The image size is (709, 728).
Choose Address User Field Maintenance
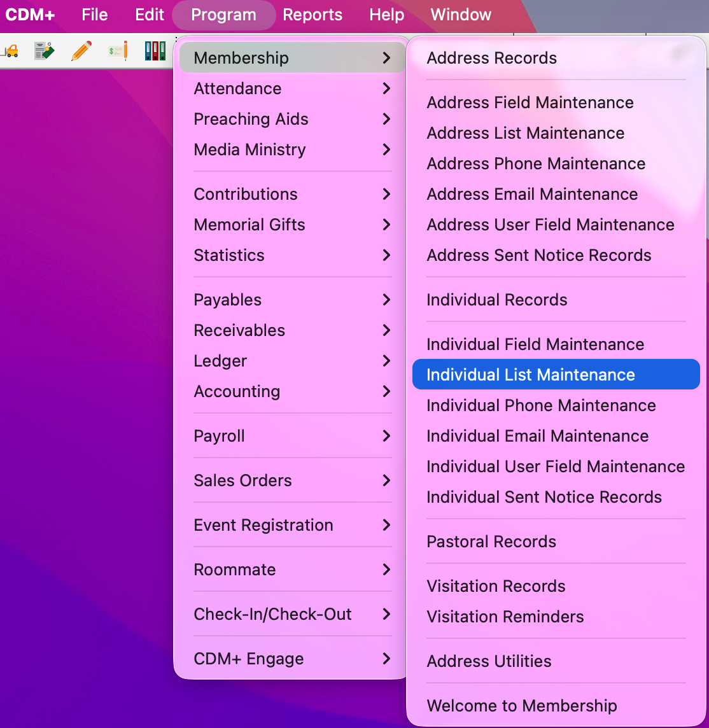556,225
